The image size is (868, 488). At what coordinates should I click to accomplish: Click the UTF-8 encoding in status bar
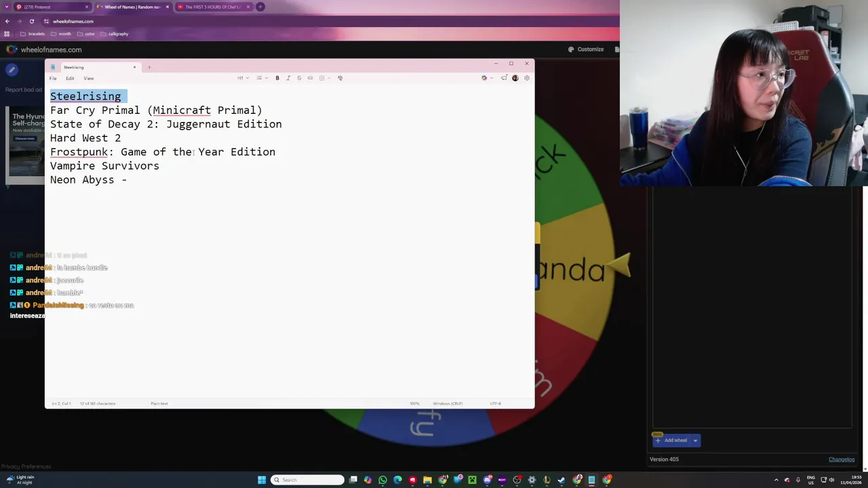click(495, 404)
